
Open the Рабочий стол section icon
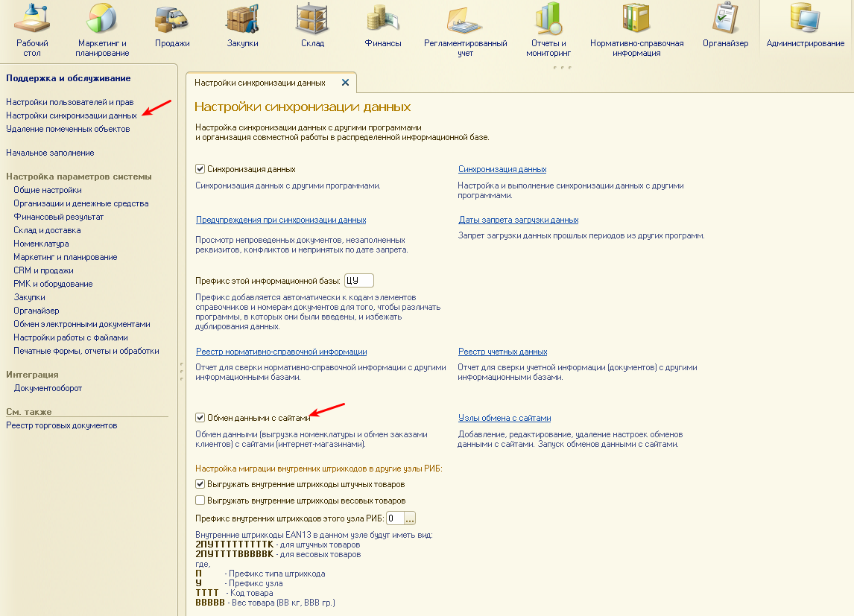[x=33, y=19]
